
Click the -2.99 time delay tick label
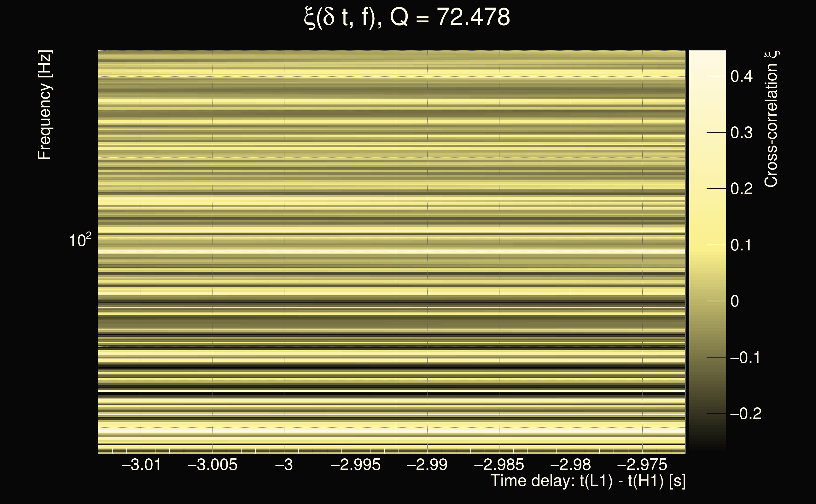click(427, 465)
